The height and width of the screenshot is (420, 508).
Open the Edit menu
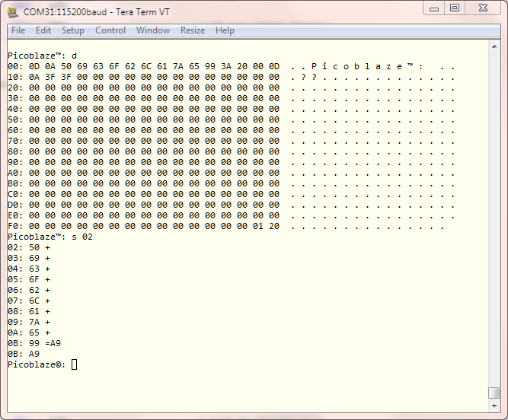pyautogui.click(x=43, y=30)
